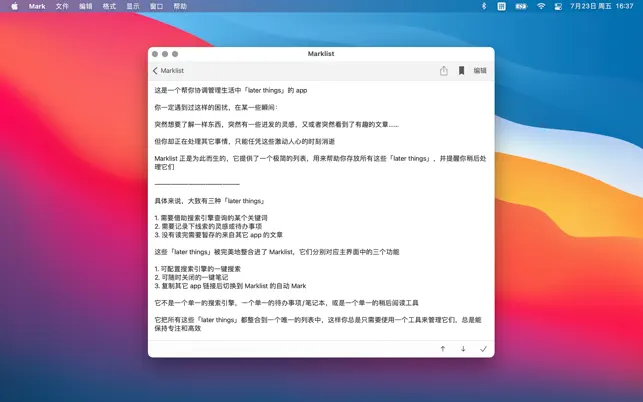643x402 pixels.
Task: Open the Wi-Fi menu bar icon
Action: (x=541, y=6)
